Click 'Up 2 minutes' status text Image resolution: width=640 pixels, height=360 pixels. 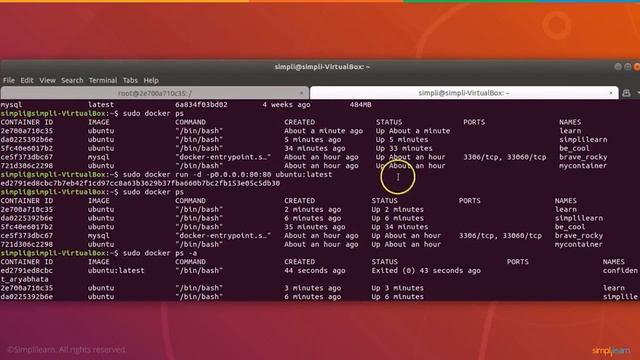click(398, 209)
